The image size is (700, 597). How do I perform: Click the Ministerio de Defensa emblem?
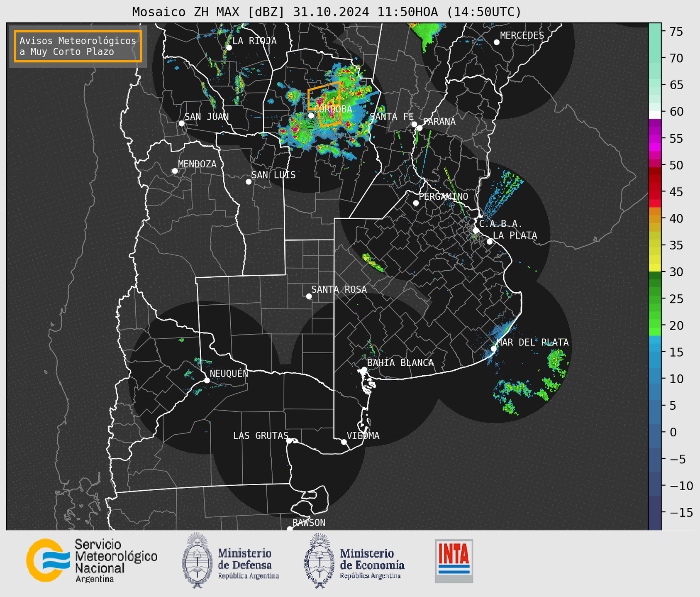tap(197, 560)
